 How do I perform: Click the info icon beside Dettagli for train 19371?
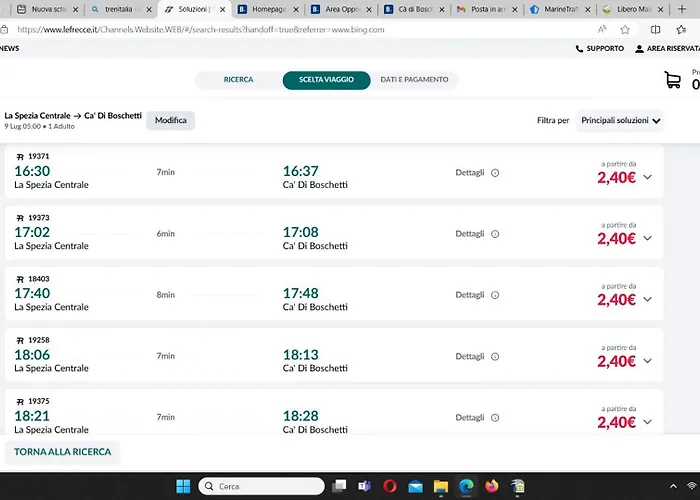495,173
